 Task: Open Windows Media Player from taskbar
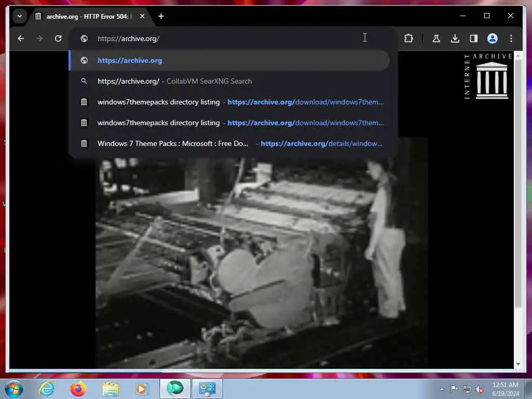tap(142, 389)
